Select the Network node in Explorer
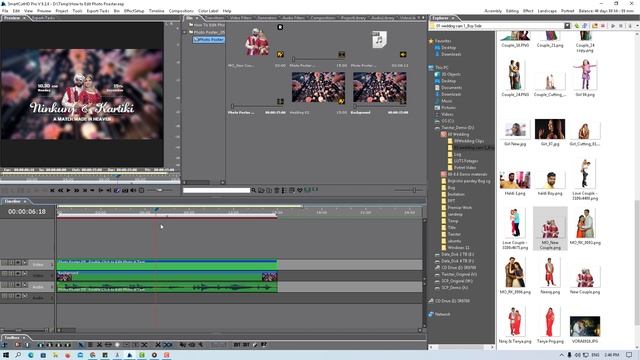The width and height of the screenshot is (640, 360). click(x=442, y=314)
